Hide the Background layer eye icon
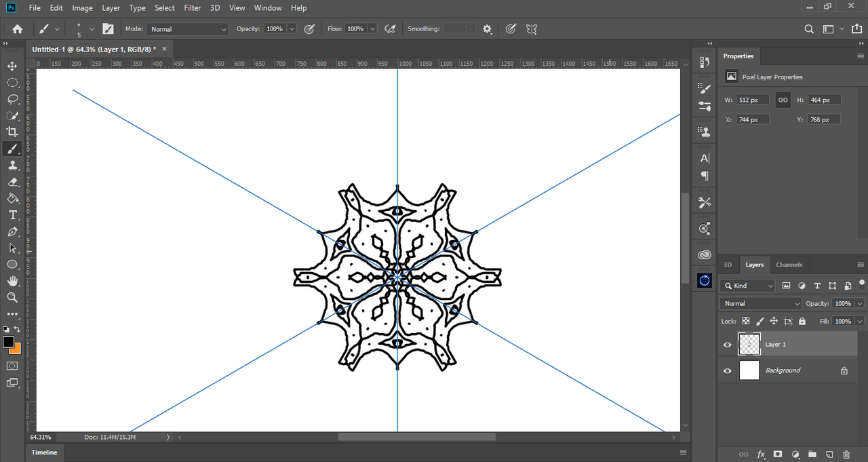This screenshot has width=868, height=462. pos(728,370)
